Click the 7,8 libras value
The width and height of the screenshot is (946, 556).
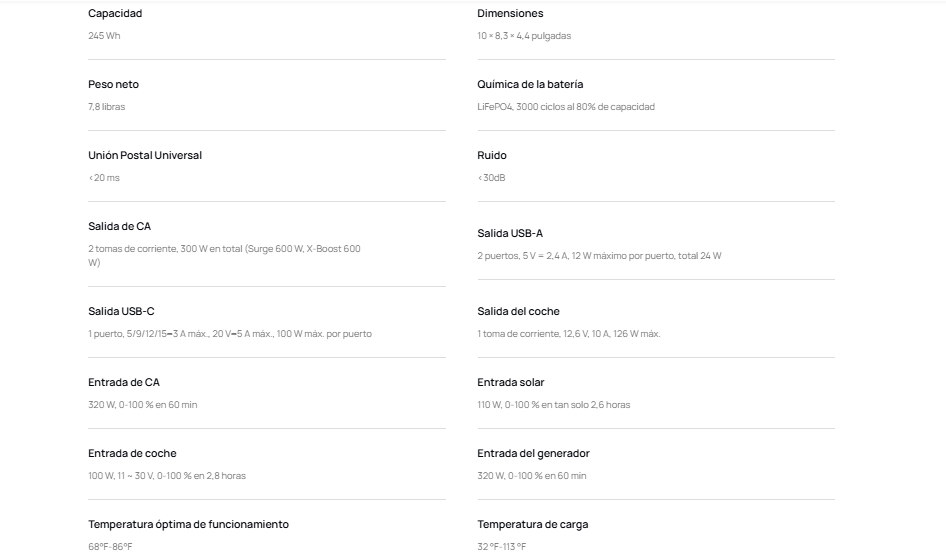tap(107, 107)
